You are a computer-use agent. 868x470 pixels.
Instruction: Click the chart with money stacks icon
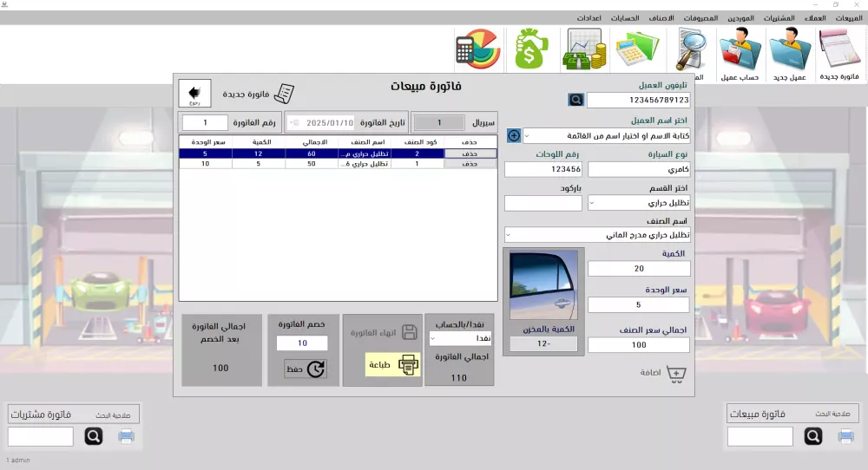click(x=584, y=49)
